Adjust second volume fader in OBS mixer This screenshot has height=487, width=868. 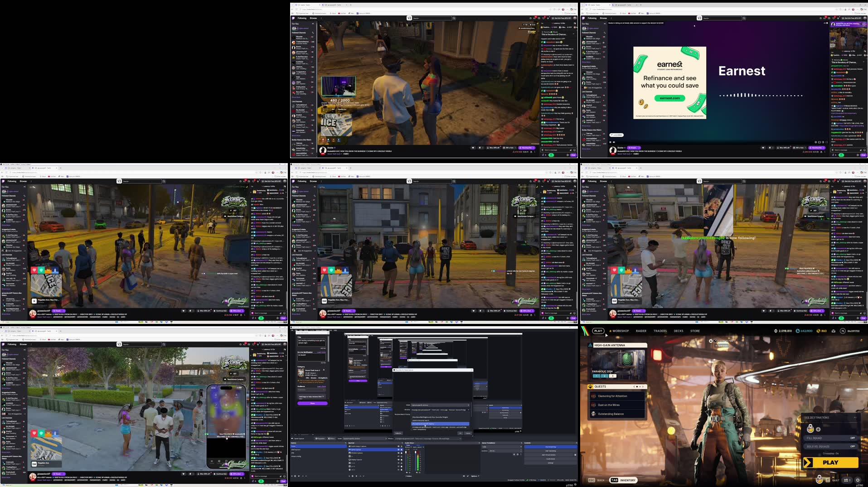click(x=415, y=452)
